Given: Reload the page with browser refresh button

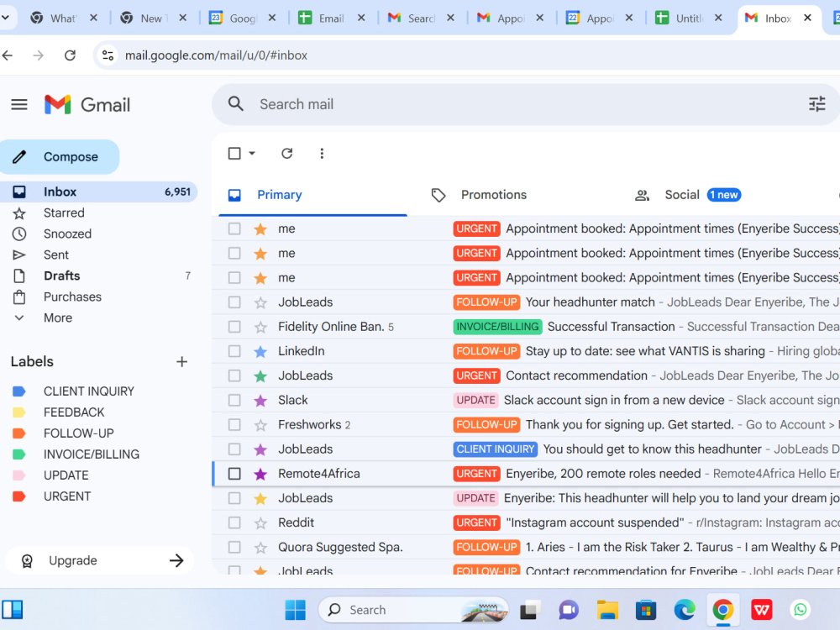Looking at the screenshot, I should (x=71, y=55).
